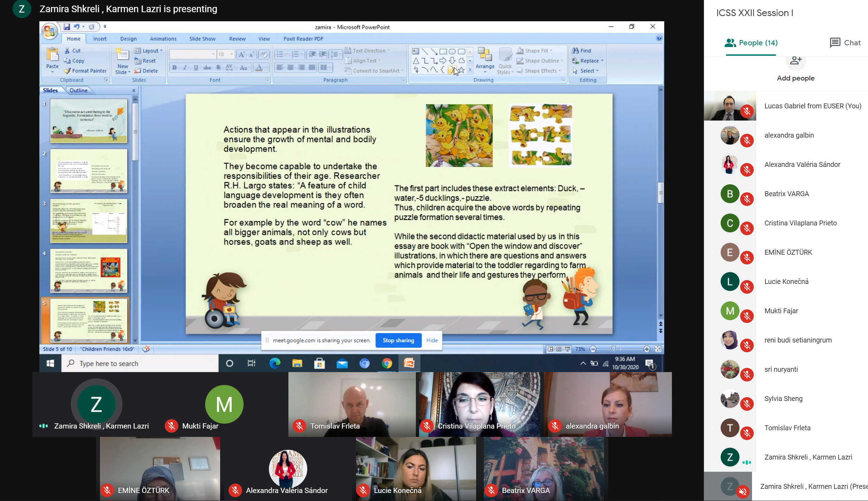Toggle Italic formatting
The width and height of the screenshot is (868, 501).
pyautogui.click(x=185, y=68)
